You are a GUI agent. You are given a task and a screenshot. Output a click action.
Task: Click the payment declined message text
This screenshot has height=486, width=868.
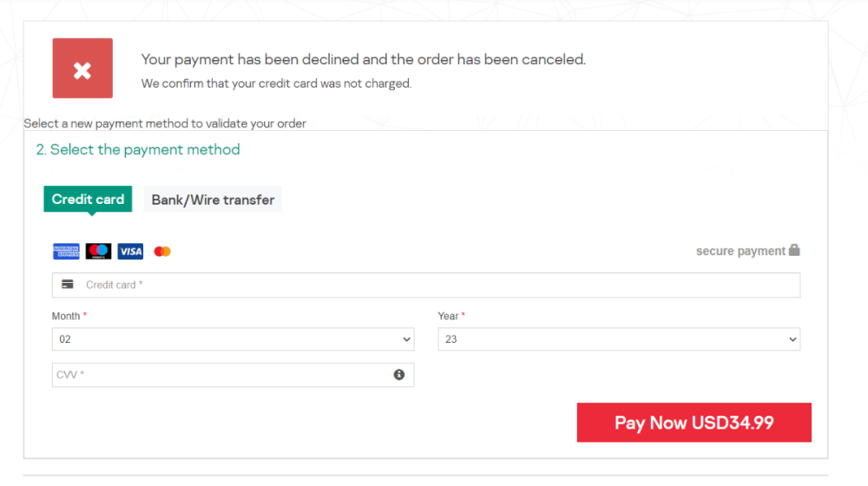363,60
